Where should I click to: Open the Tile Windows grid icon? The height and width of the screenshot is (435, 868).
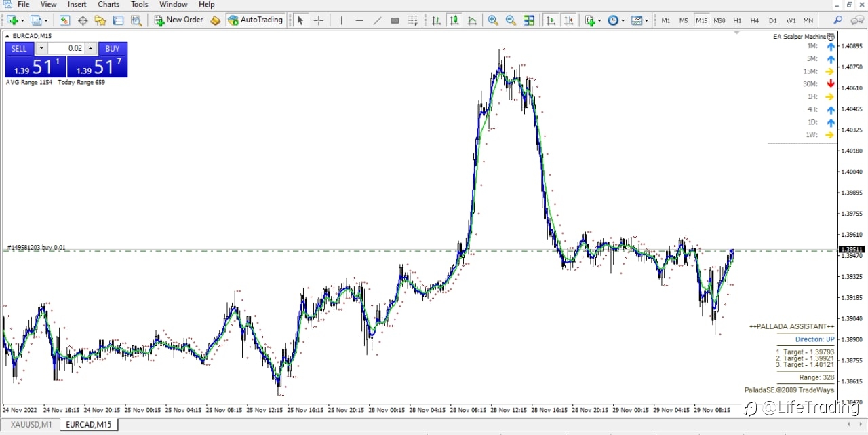pyautogui.click(x=529, y=20)
